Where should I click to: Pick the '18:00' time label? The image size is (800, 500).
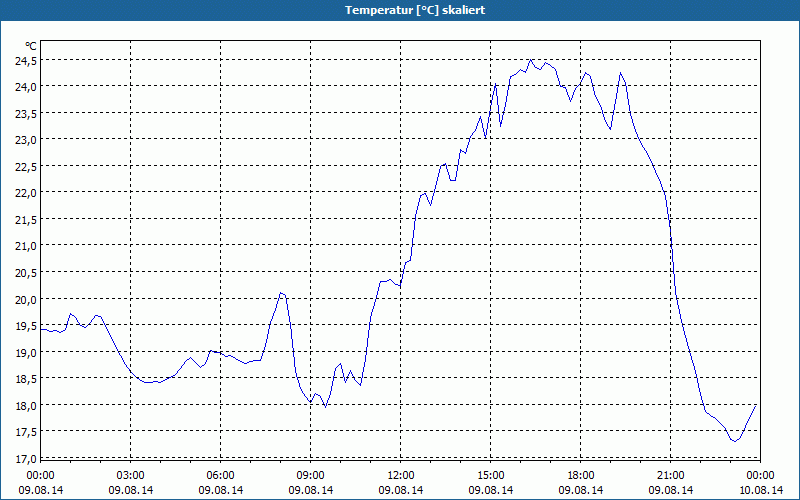pyautogui.click(x=581, y=476)
